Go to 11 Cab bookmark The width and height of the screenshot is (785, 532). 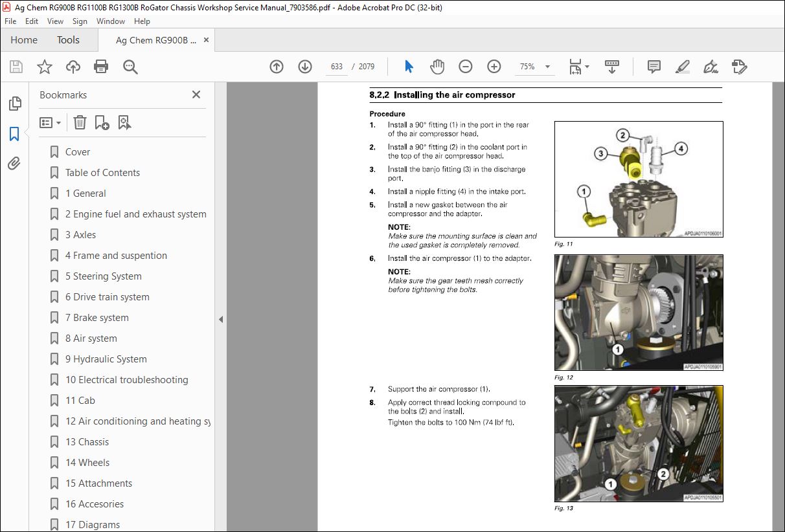tap(80, 401)
